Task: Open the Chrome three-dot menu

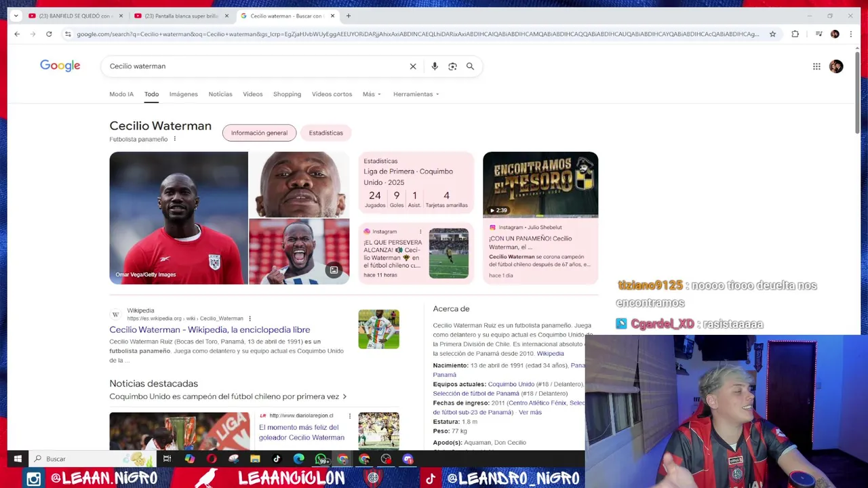Action: point(850,34)
